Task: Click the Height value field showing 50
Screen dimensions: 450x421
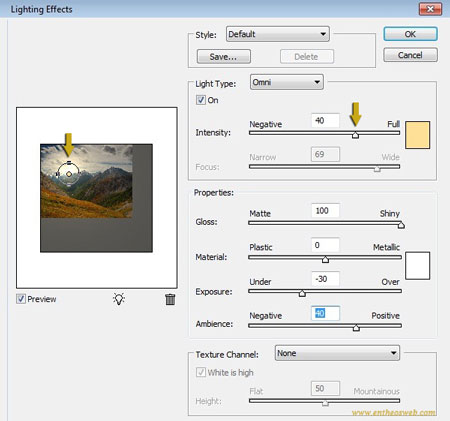Action: click(x=325, y=388)
